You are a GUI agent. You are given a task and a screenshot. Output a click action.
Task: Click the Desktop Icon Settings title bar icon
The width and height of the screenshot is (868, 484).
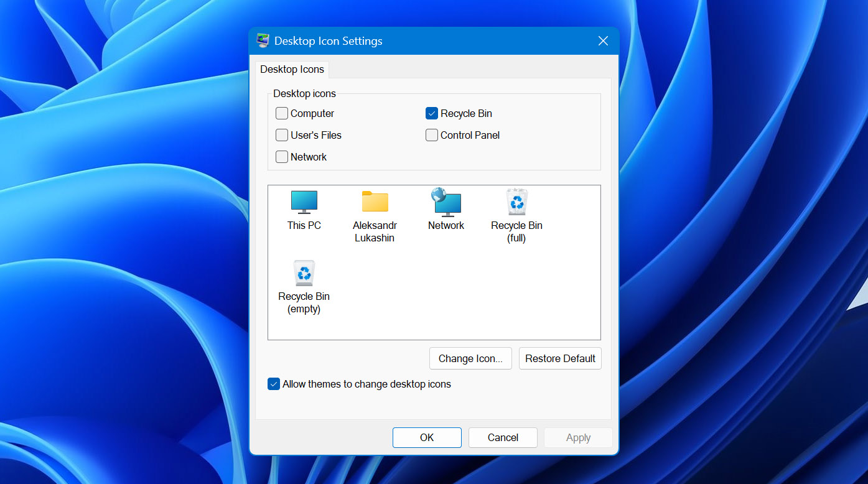263,41
